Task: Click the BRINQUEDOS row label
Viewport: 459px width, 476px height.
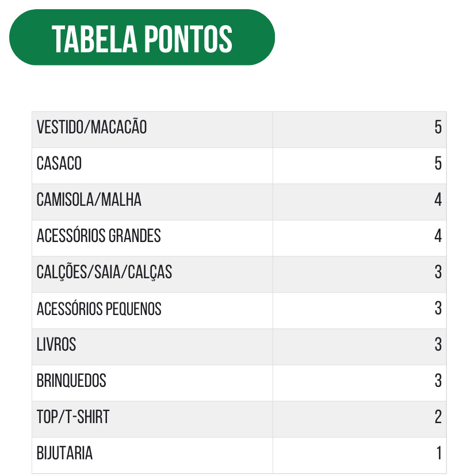Action: pos(71,381)
